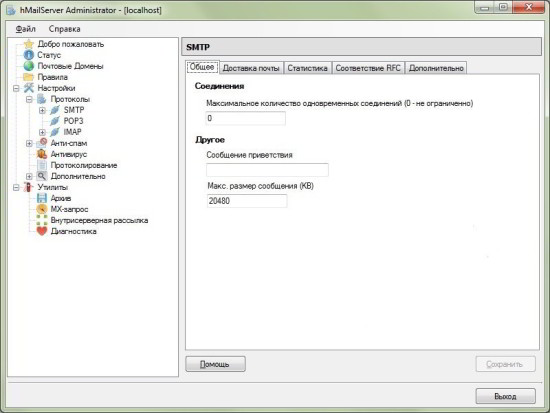
Task: Click the heart icon beside Диагностика
Action: click(42, 231)
